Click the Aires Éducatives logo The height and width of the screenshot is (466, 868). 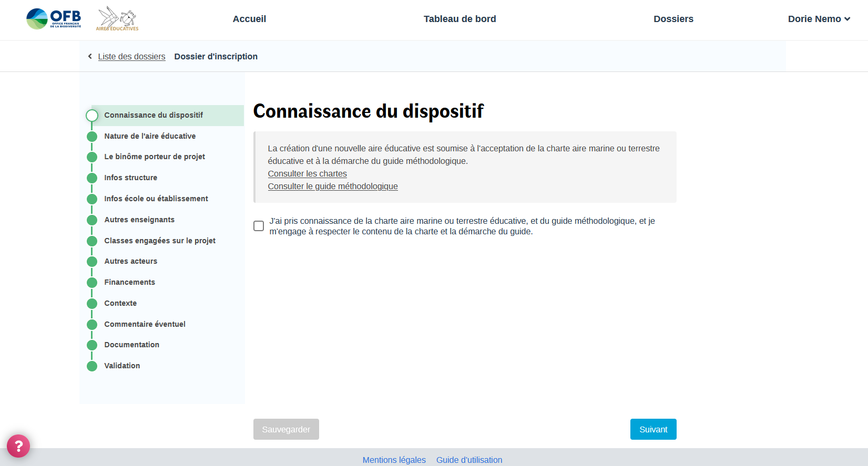coord(117,19)
